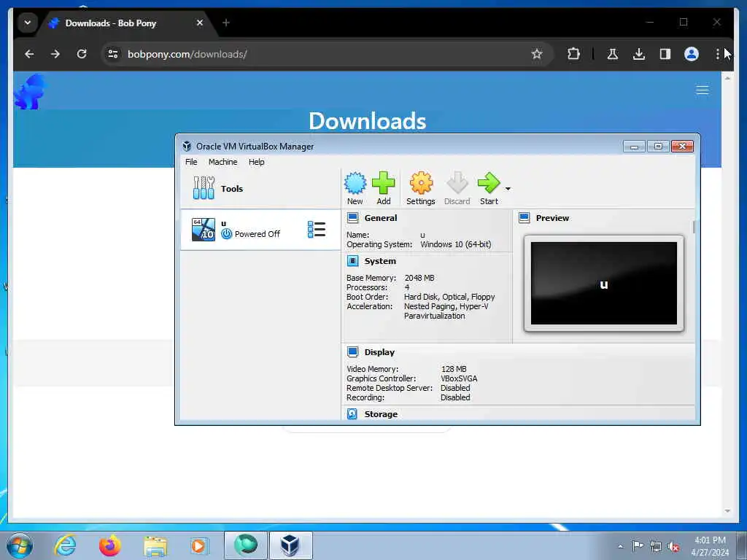Launch Firefox from taskbar
747x560 pixels.
point(110,545)
